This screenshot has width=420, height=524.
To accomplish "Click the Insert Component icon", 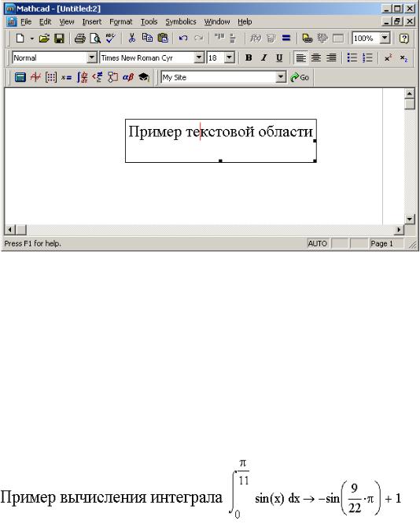I will (x=322, y=38).
